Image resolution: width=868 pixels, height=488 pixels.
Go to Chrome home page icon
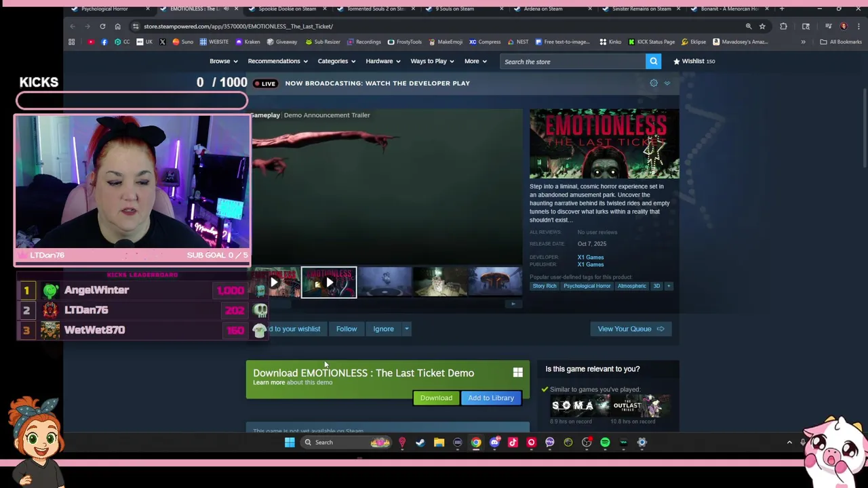pos(117,26)
